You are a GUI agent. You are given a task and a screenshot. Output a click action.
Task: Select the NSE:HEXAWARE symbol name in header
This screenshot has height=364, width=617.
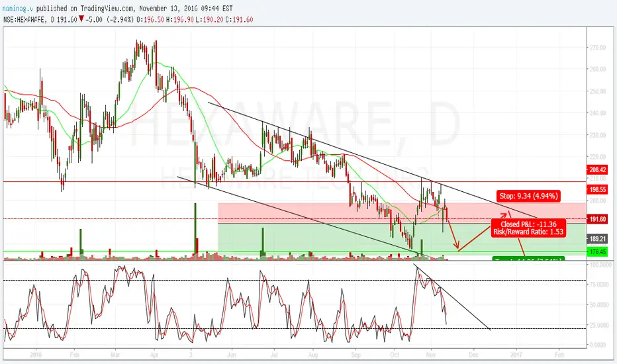click(x=24, y=19)
